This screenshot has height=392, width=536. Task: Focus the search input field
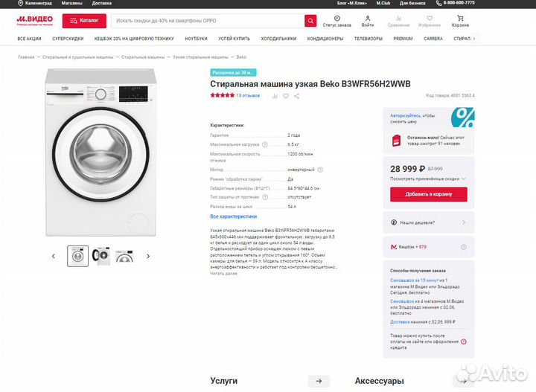pos(208,21)
